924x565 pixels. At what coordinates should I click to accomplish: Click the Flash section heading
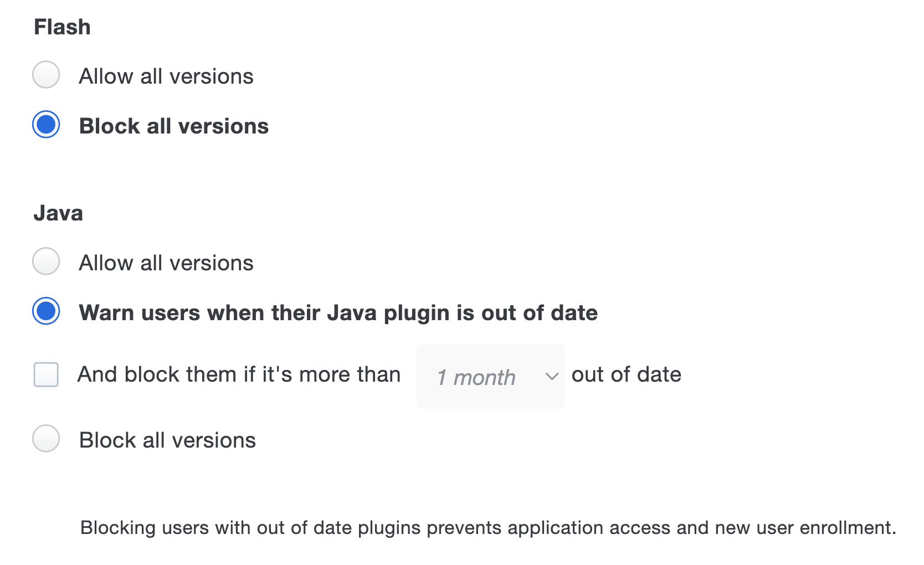[62, 26]
